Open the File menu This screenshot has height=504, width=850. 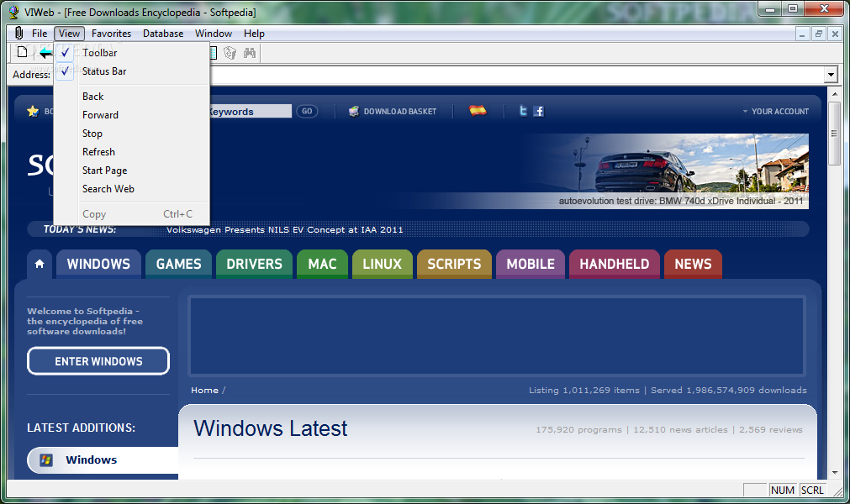[40, 34]
